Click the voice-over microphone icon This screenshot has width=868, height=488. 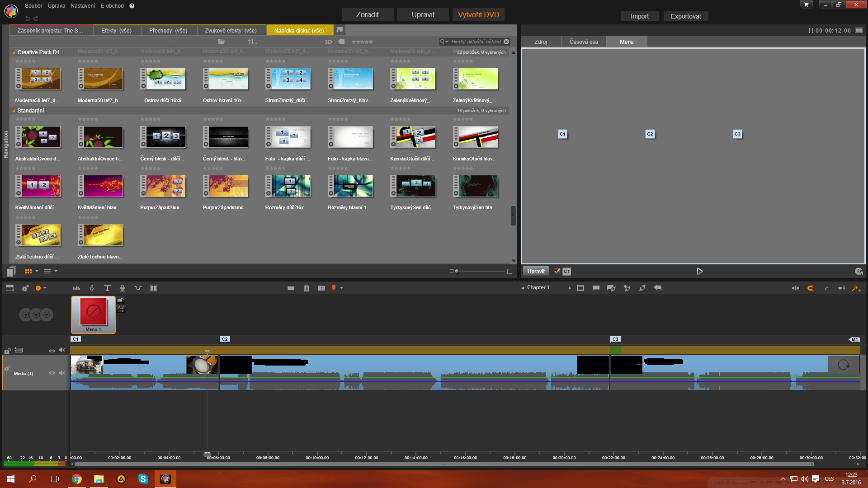point(122,288)
